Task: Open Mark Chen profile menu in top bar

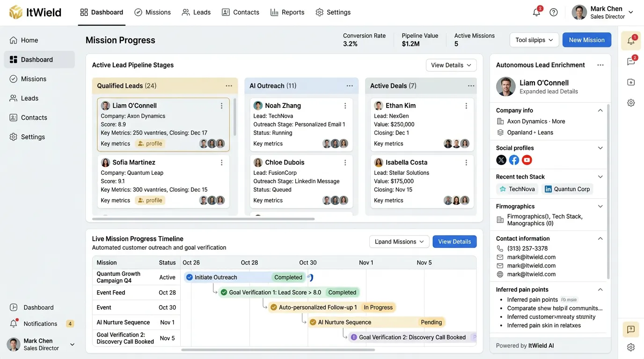Action: point(602,13)
